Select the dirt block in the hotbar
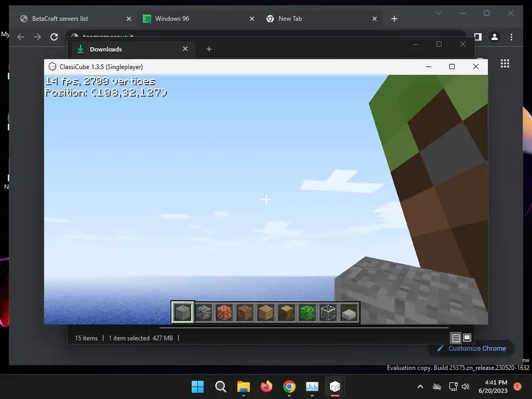The height and width of the screenshot is (399, 532). pos(245,312)
